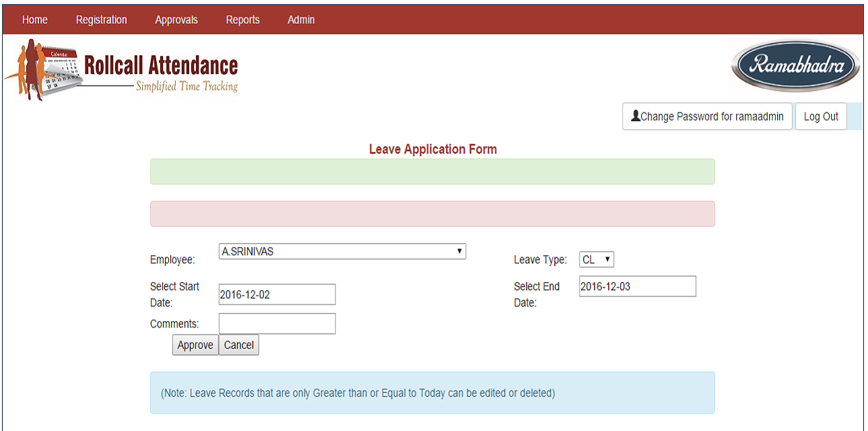
Task: Click the Ramabhadra oval logo
Action: tap(795, 66)
